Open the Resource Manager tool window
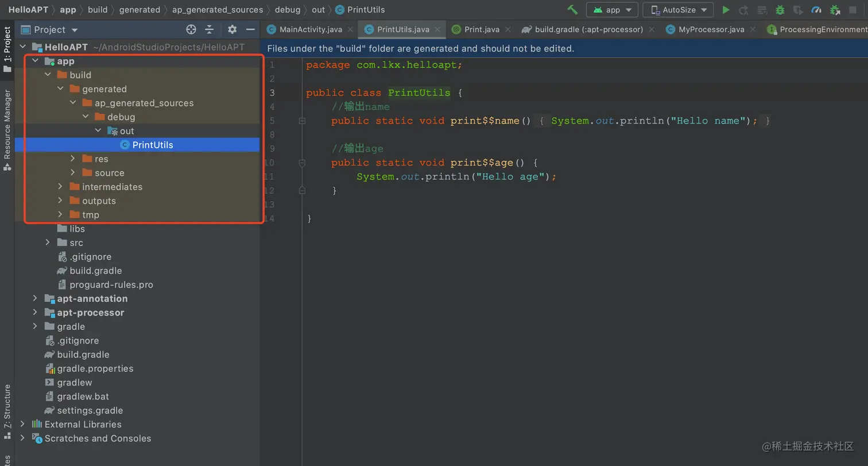Screen dimensions: 868x466 (7, 130)
